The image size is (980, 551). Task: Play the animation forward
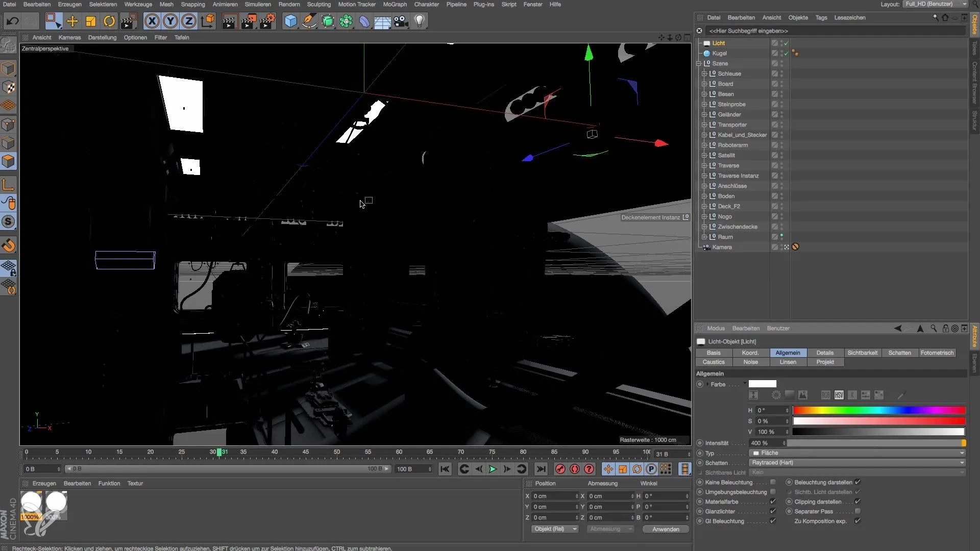click(493, 469)
